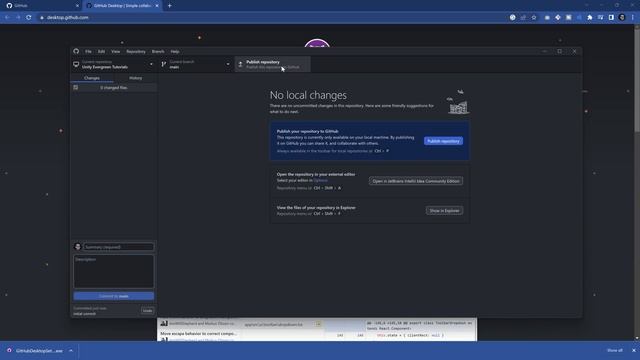Reload the browser page
The image size is (640, 360).
point(29,18)
